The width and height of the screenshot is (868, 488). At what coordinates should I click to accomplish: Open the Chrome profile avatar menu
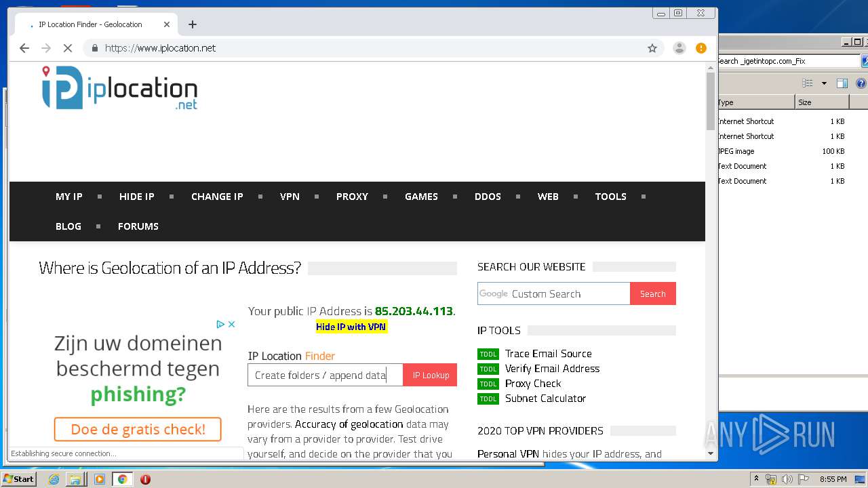(x=679, y=48)
